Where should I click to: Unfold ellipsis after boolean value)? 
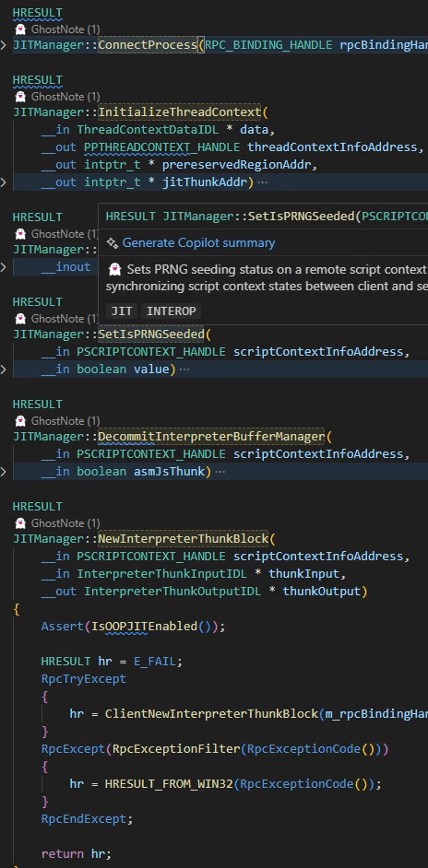pos(184,369)
